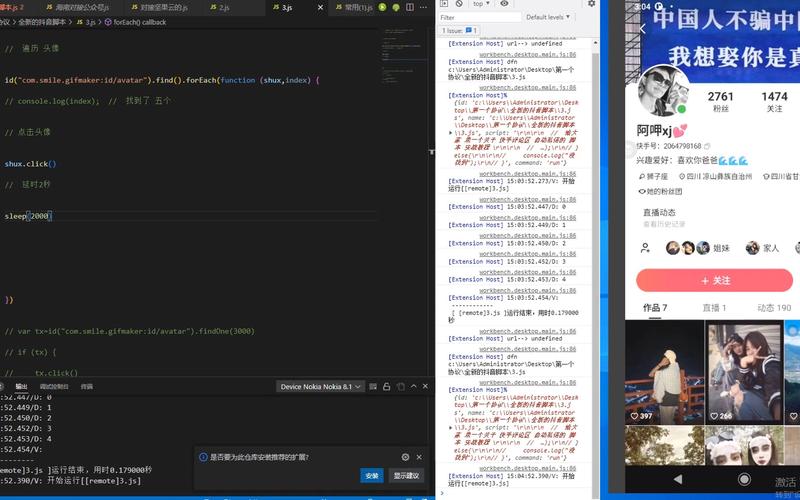This screenshot has width=800, height=500.
Task: Close the 3.js editor tab
Action: [320, 8]
